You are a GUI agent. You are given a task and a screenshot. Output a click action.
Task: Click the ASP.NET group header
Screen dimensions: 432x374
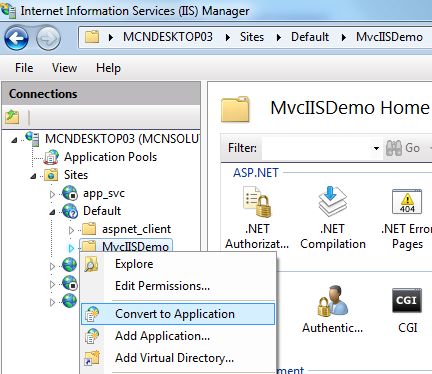256,173
